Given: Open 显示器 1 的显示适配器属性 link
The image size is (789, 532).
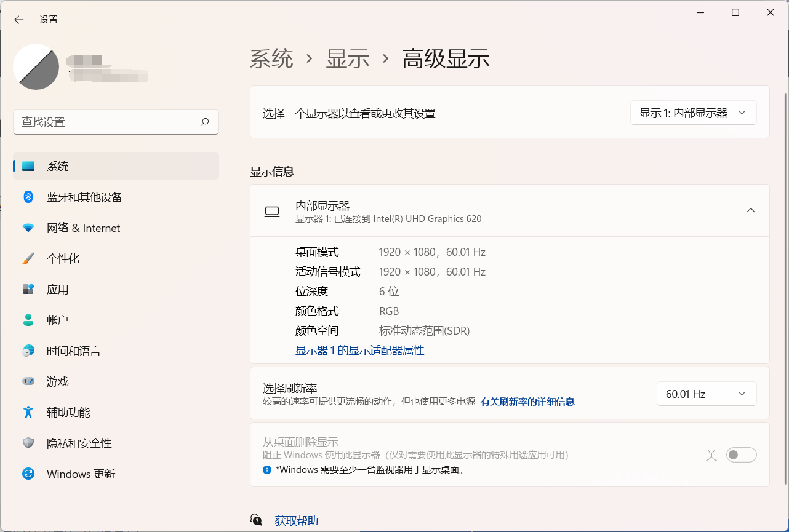Looking at the screenshot, I should (359, 351).
